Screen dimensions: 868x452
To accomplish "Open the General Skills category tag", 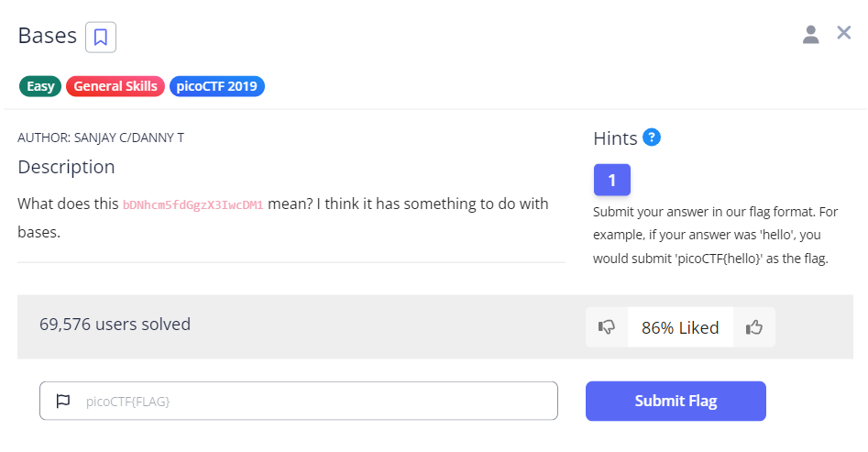I will [115, 87].
